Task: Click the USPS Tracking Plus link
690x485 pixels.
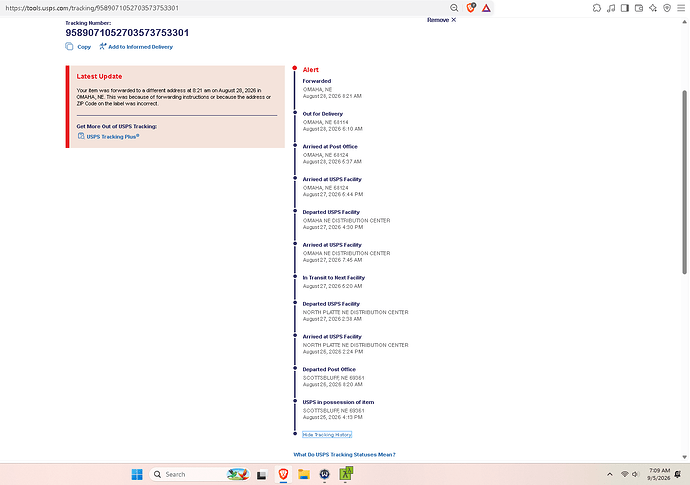Action: (113, 137)
